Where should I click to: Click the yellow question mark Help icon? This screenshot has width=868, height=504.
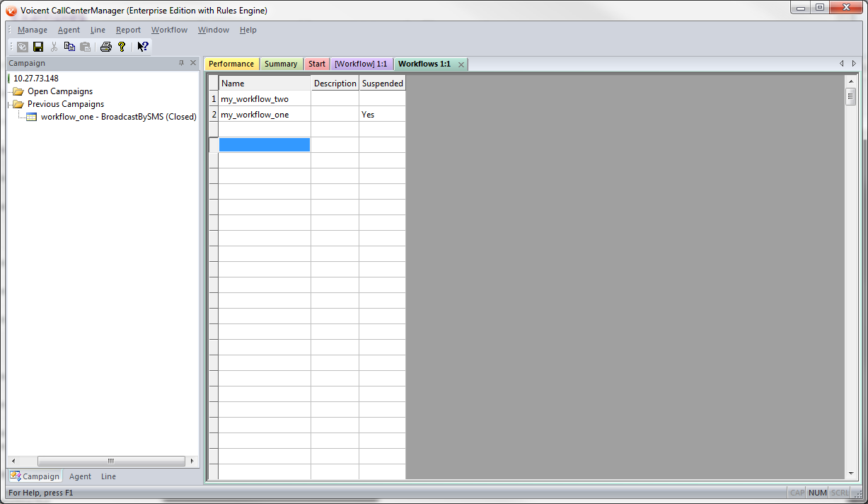[122, 47]
